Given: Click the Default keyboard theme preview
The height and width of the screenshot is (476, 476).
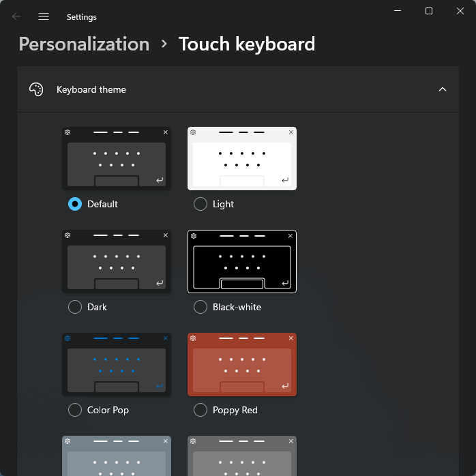Looking at the screenshot, I should (x=117, y=158).
